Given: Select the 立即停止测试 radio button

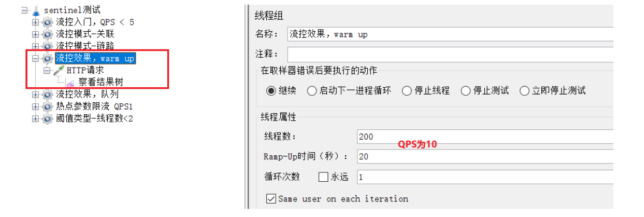Looking at the screenshot, I should pyautogui.click(x=525, y=91).
